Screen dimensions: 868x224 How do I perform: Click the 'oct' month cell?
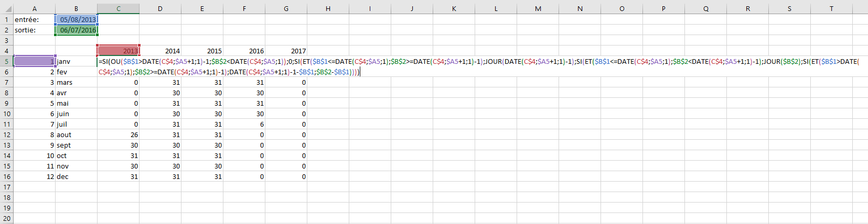[x=76, y=155]
